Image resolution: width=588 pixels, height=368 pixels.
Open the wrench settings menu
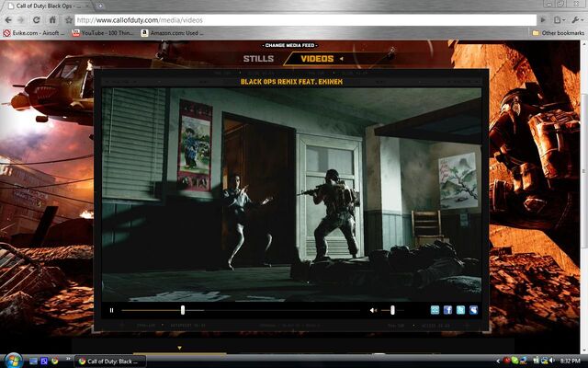coord(577,20)
